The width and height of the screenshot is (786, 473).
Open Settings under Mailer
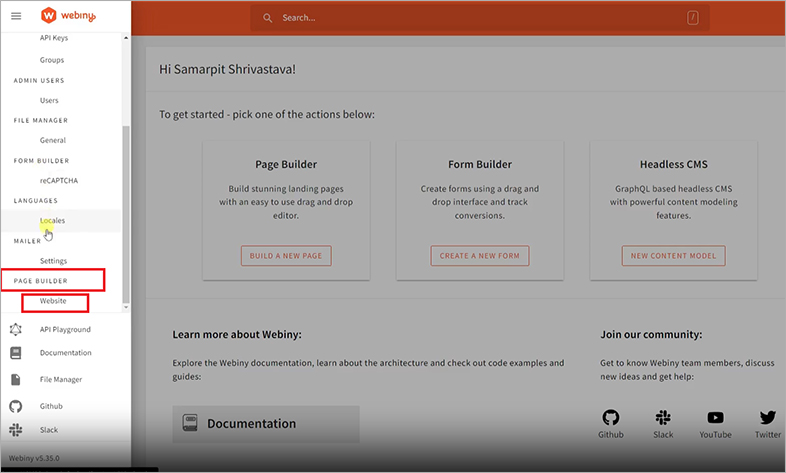pos(53,261)
